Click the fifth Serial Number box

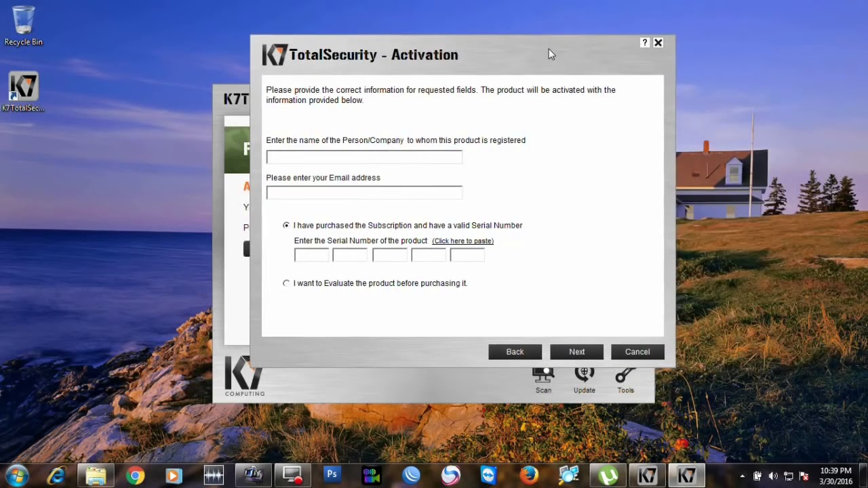coord(467,255)
